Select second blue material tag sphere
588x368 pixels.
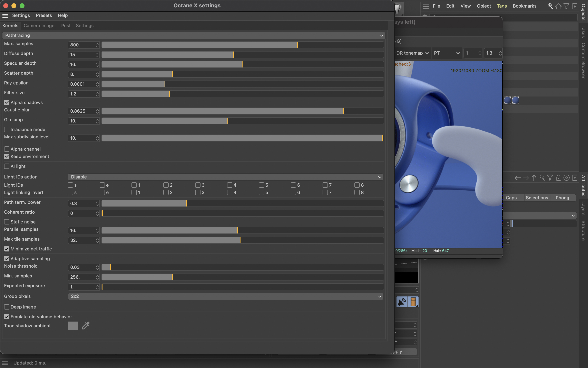[515, 100]
